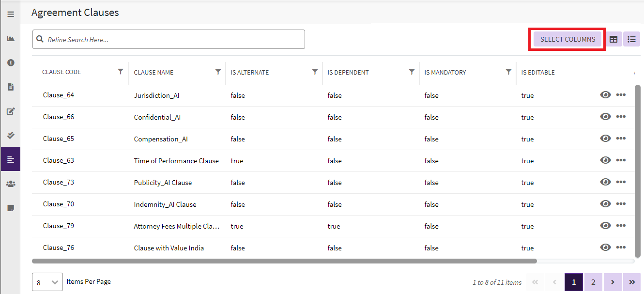This screenshot has height=294, width=644.
Task: Switch to list view layout
Action: pyautogui.click(x=631, y=39)
